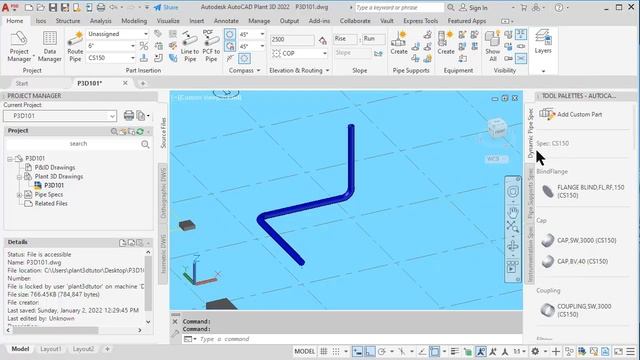Toggle grid display in status bar

click(x=324, y=351)
